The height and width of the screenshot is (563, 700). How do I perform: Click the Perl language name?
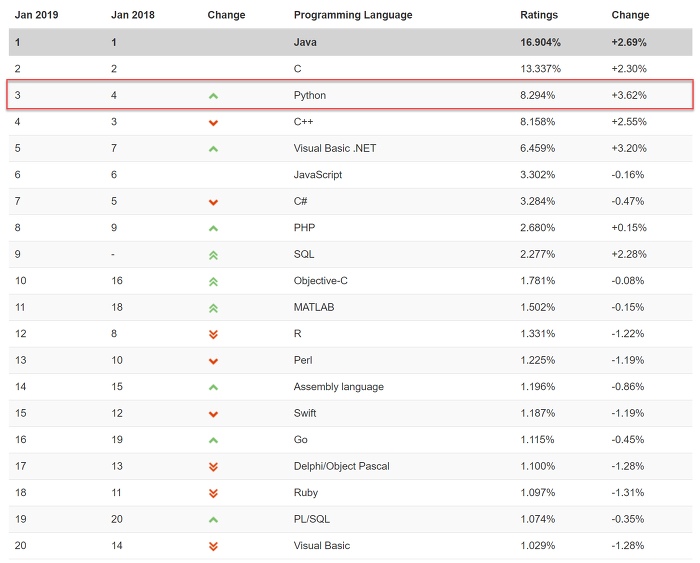[303, 360]
